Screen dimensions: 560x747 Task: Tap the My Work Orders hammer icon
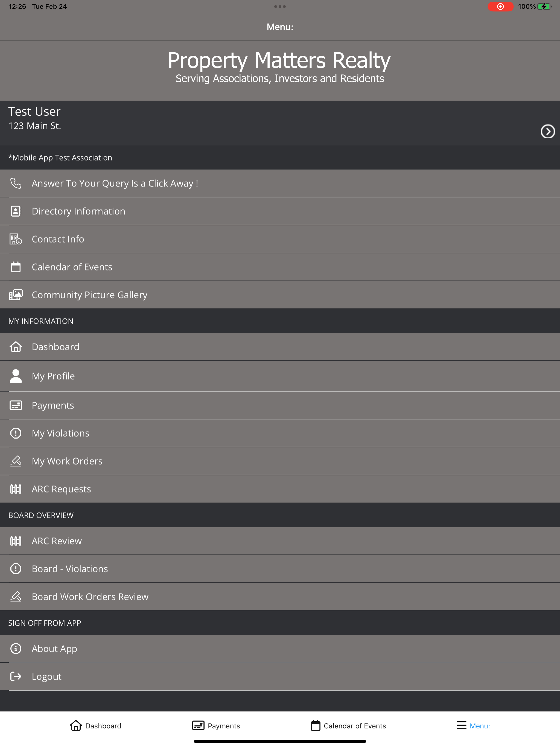pos(16,461)
